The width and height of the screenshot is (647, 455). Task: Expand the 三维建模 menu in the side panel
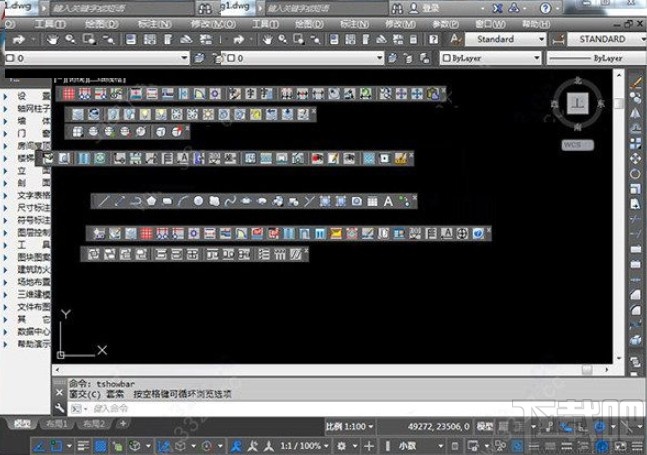(33, 294)
